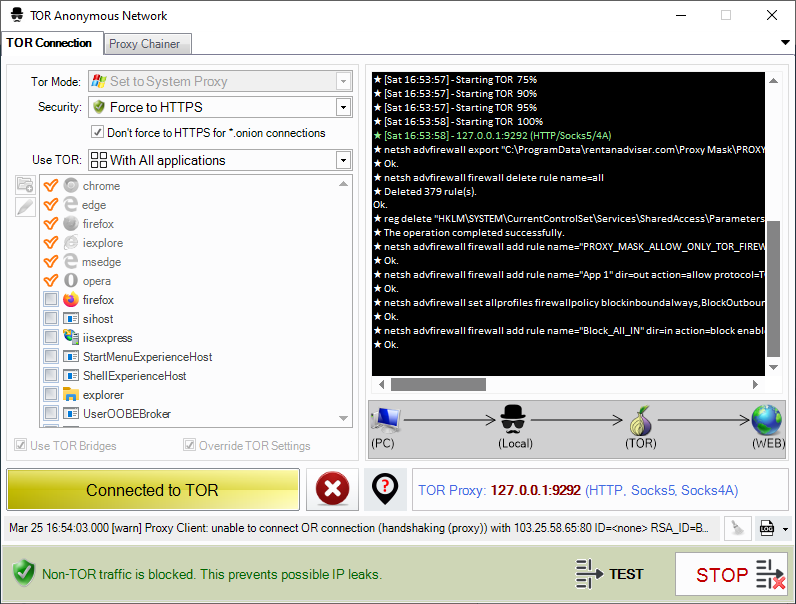Click the location pin question mark icon
Image resolution: width=796 pixels, height=604 pixels.
pyautogui.click(x=385, y=489)
